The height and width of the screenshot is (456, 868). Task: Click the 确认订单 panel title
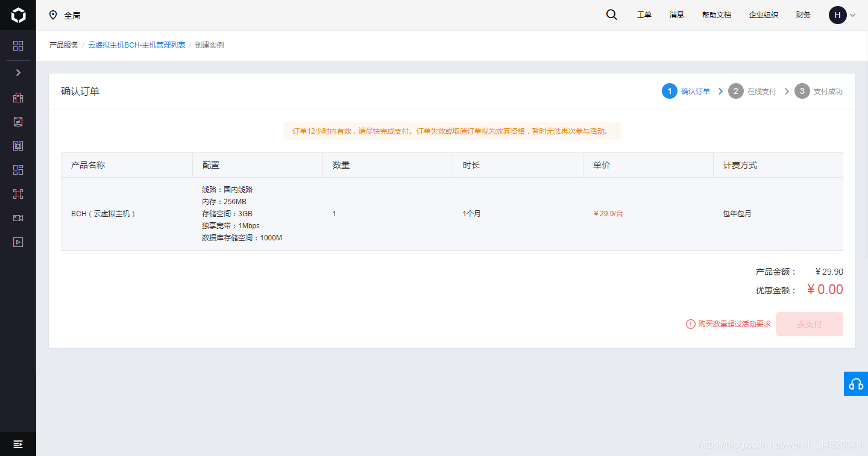[x=80, y=92]
